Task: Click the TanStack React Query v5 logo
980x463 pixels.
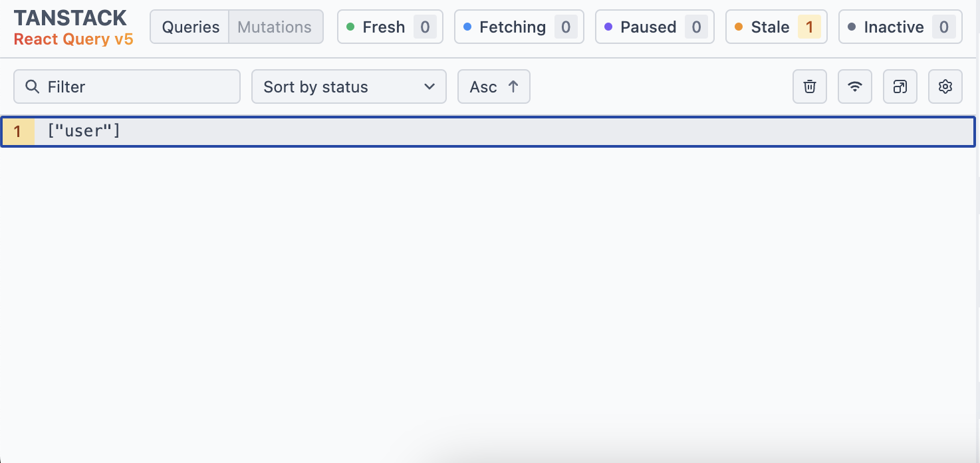Action: 73,27
